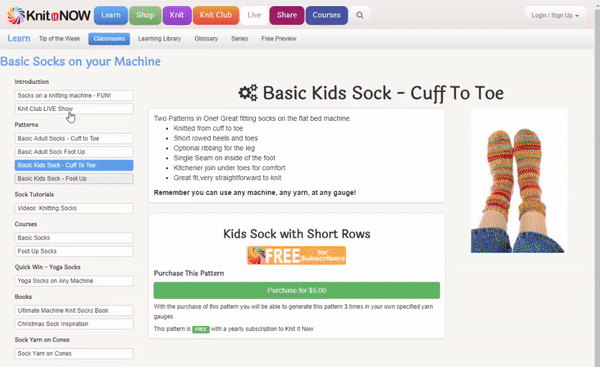Select Basic Adult Sock Foot Up
The width and height of the screenshot is (600, 367).
coord(74,152)
